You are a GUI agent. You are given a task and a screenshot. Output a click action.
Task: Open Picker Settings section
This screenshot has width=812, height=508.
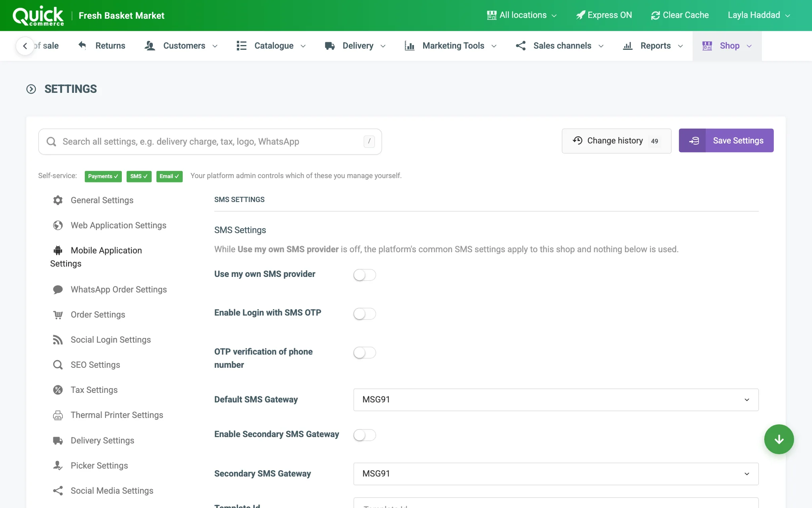(x=91, y=466)
